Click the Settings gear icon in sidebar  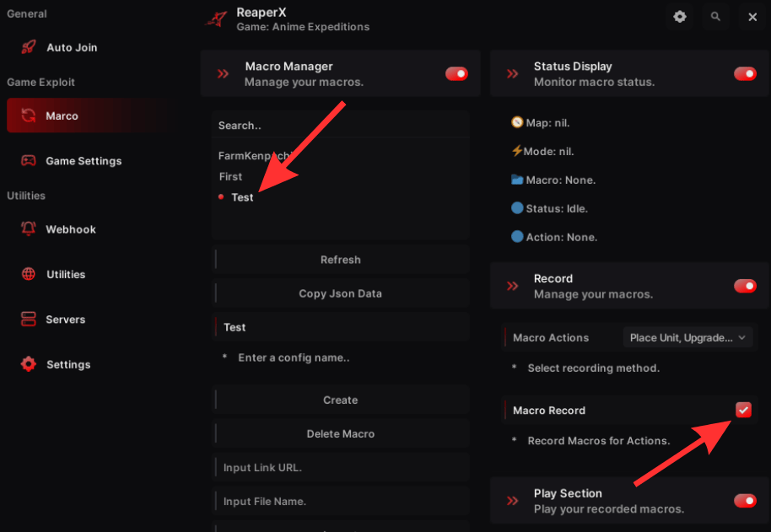coord(29,364)
